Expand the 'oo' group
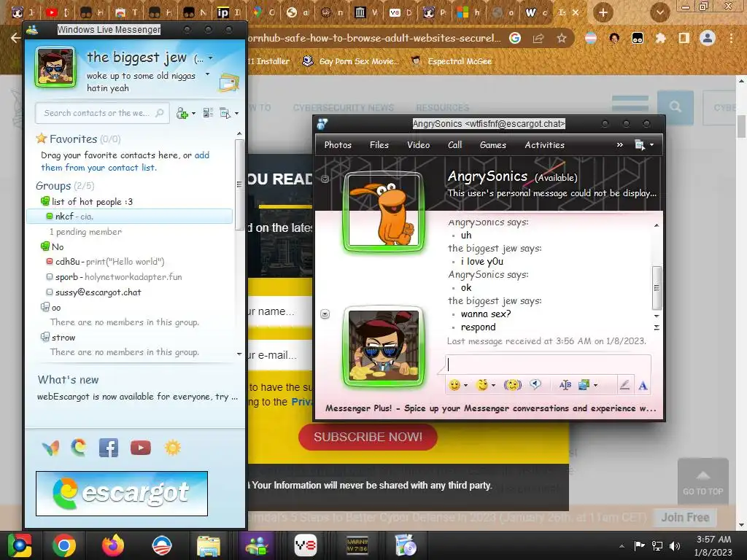The width and height of the screenshot is (747, 560). (x=44, y=307)
